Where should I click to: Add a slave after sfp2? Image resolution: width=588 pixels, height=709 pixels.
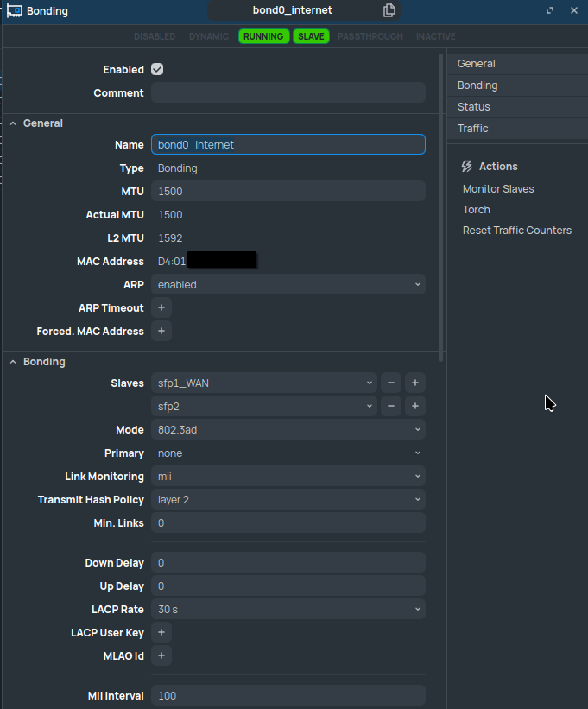click(x=414, y=406)
